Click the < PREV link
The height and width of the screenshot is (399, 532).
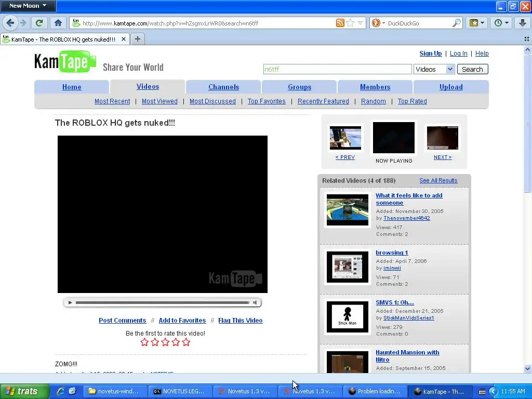345,157
